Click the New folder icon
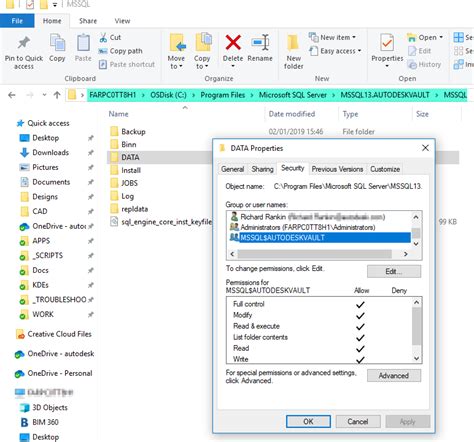The image size is (474, 442). click(x=293, y=43)
